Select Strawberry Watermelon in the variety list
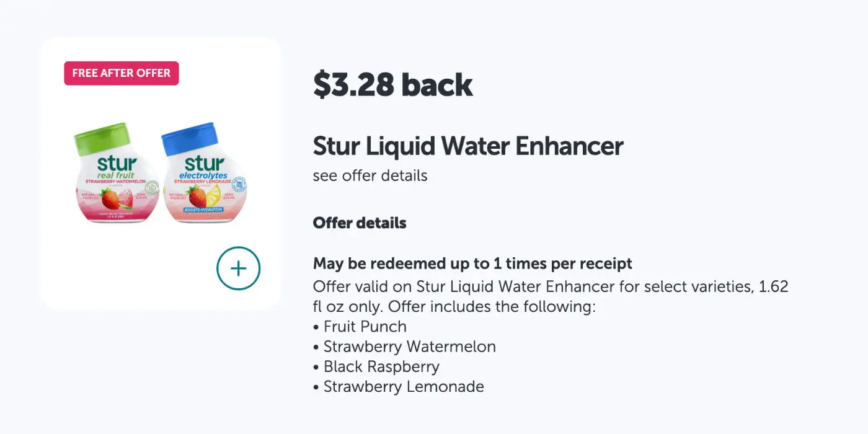 [409, 347]
